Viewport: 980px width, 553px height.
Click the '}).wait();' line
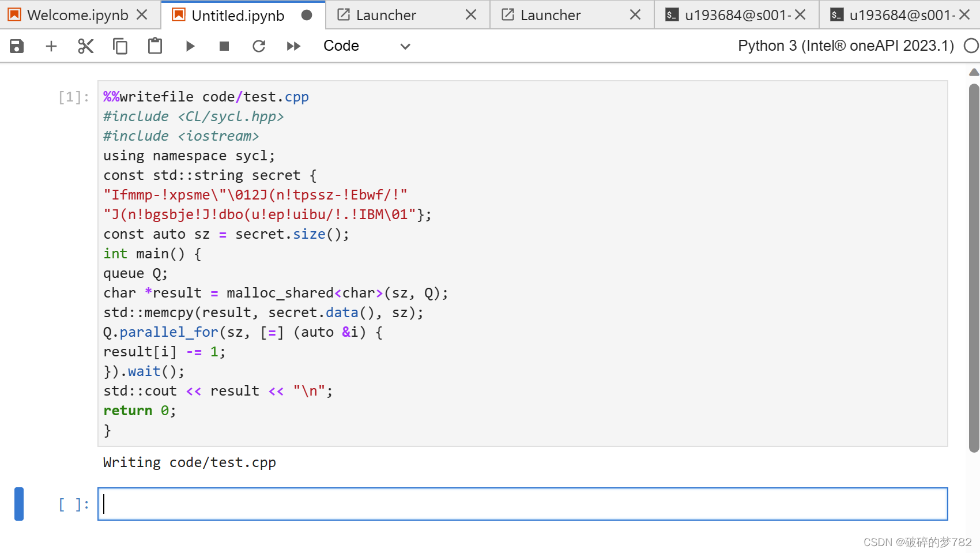(144, 371)
